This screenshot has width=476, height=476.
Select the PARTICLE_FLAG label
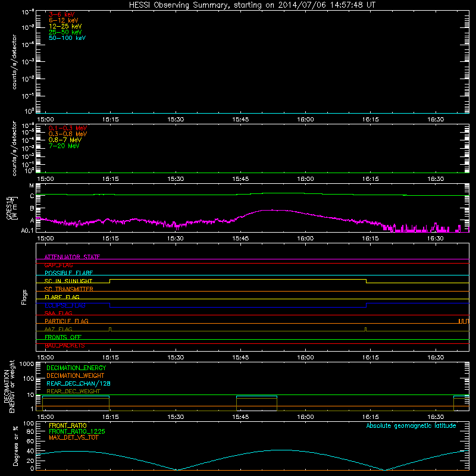click(x=67, y=321)
